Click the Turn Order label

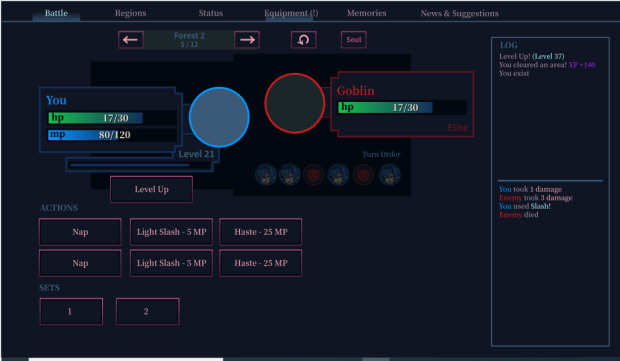coord(381,154)
